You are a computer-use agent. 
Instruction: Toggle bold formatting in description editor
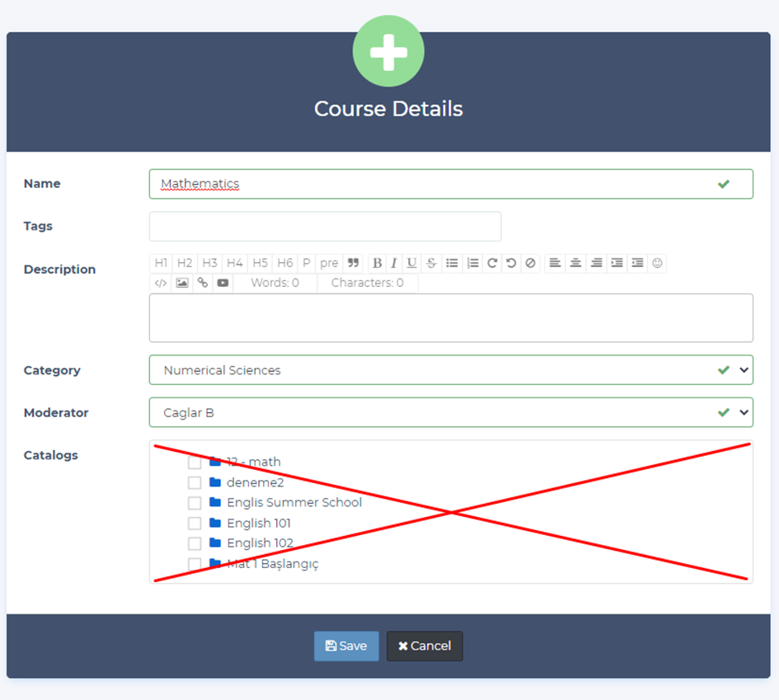pyautogui.click(x=377, y=263)
